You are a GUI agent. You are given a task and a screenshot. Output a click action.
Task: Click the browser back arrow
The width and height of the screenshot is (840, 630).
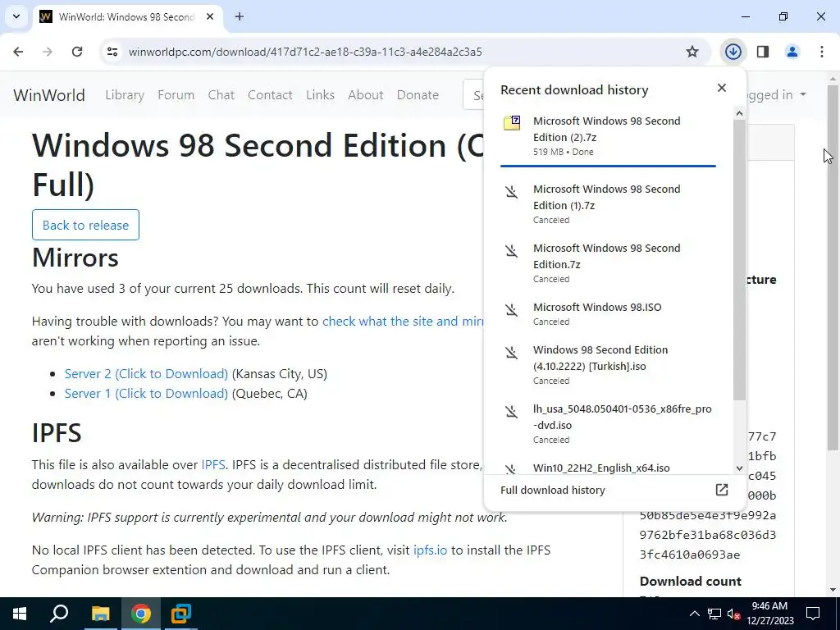click(18, 52)
